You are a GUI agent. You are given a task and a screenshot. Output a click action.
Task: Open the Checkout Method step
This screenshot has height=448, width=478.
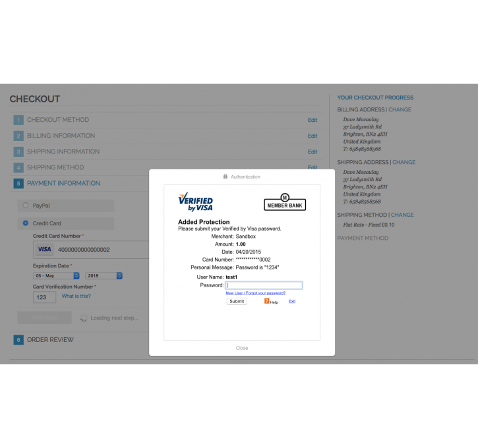click(x=58, y=120)
